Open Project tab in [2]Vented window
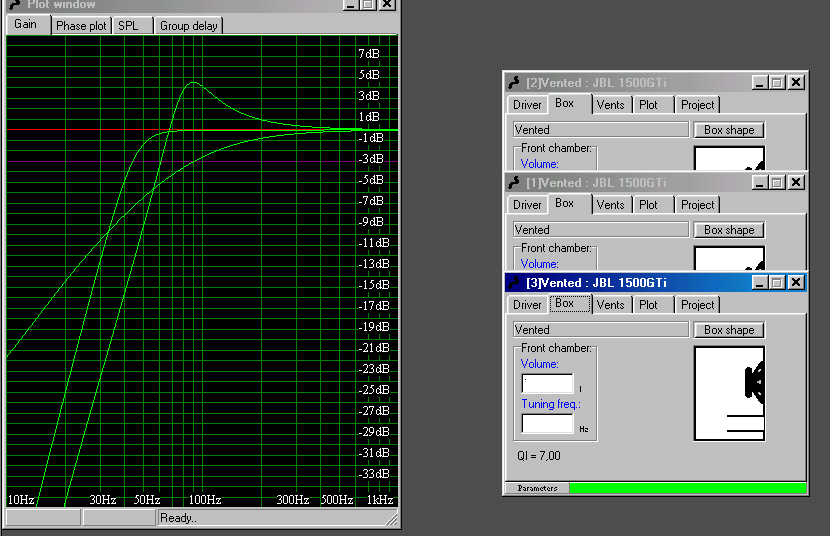The height and width of the screenshot is (536, 830). pos(697,105)
